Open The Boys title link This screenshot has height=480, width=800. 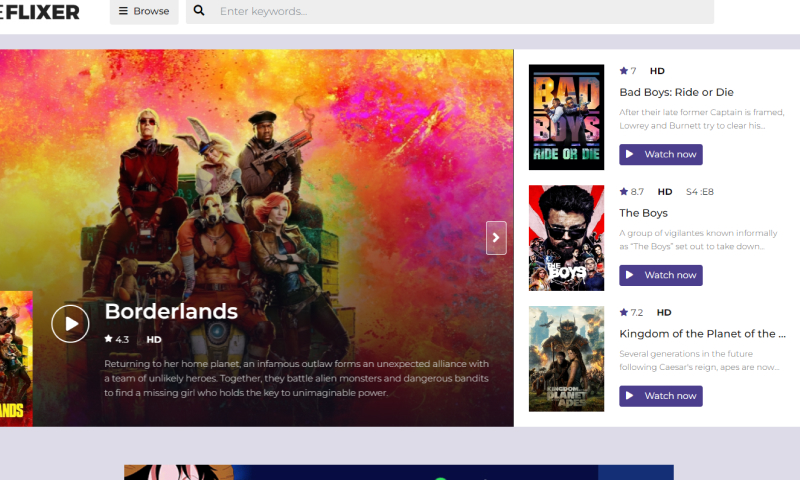[x=643, y=213]
